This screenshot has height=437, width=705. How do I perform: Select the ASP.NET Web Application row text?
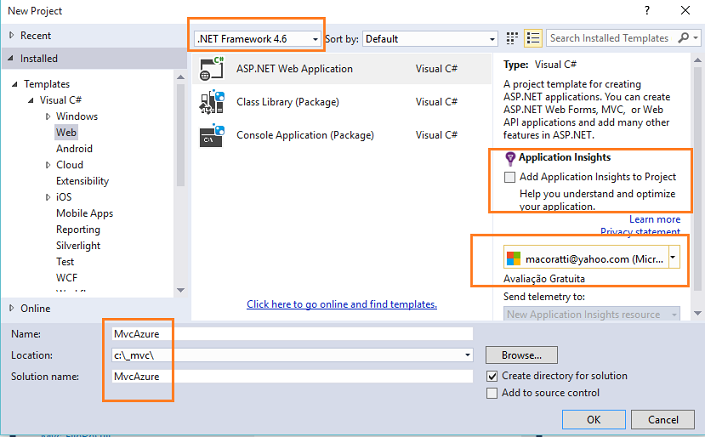(294, 69)
